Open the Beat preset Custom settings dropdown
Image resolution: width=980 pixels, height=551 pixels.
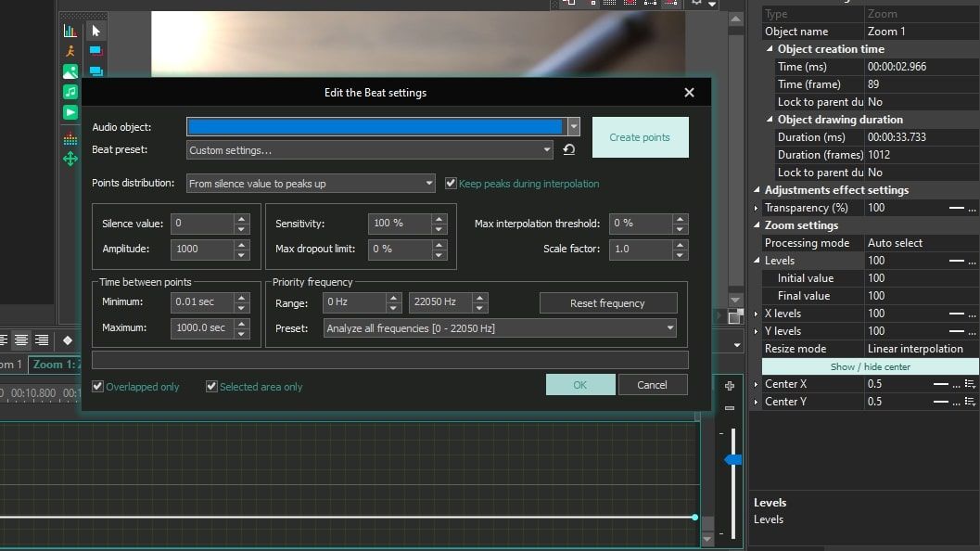click(x=545, y=149)
